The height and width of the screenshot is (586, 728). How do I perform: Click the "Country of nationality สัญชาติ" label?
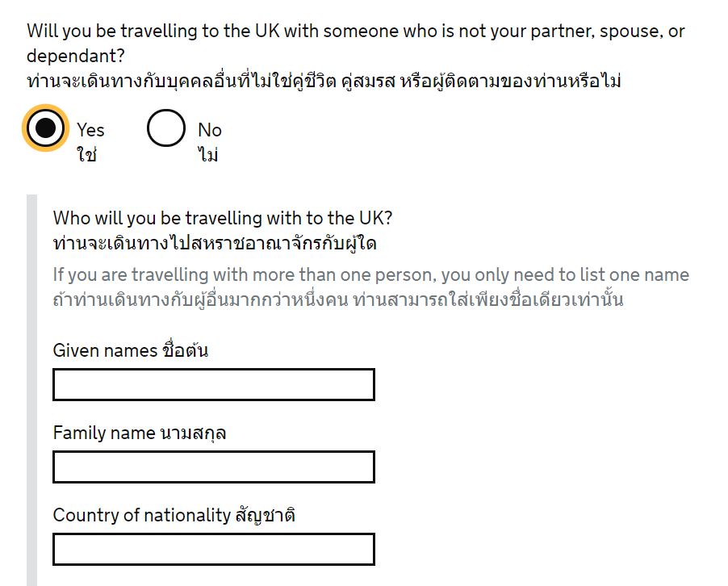[x=174, y=515]
